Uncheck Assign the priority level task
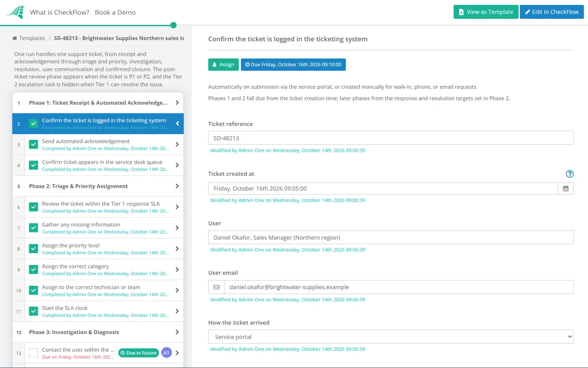 [x=34, y=249]
